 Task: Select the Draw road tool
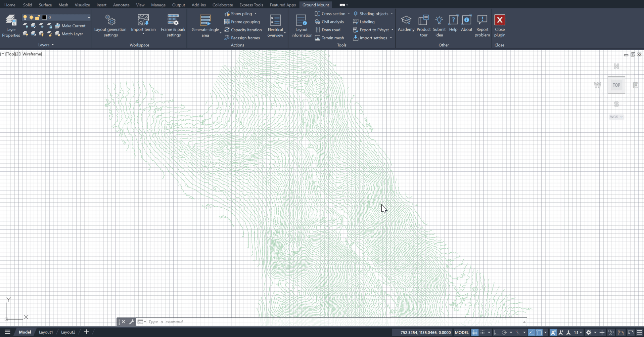[328, 30]
